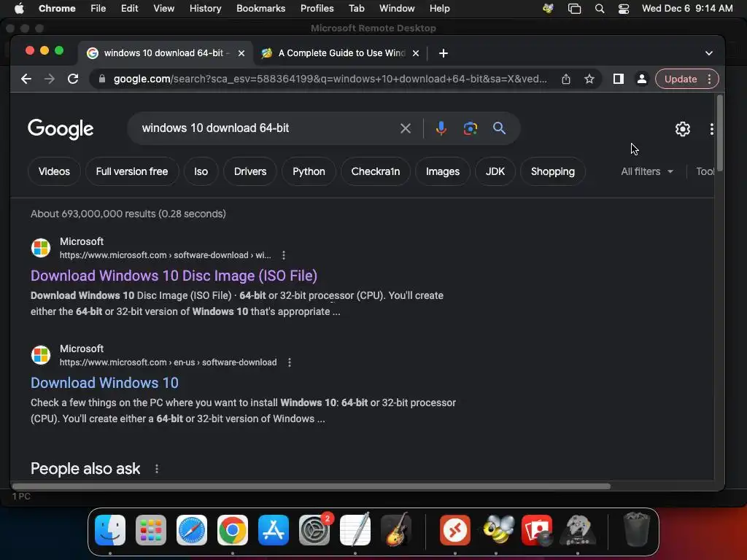
Task: Filter results by Images
Action: tap(443, 171)
